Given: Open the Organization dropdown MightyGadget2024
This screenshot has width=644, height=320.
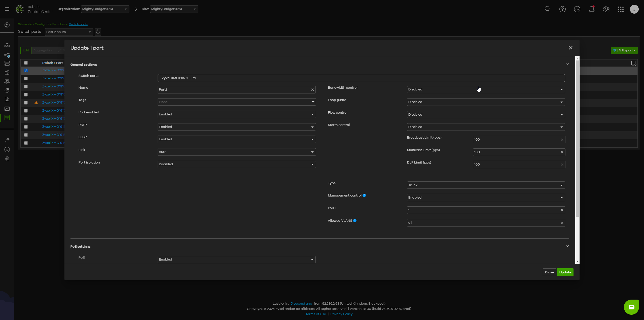Looking at the screenshot, I should [105, 9].
